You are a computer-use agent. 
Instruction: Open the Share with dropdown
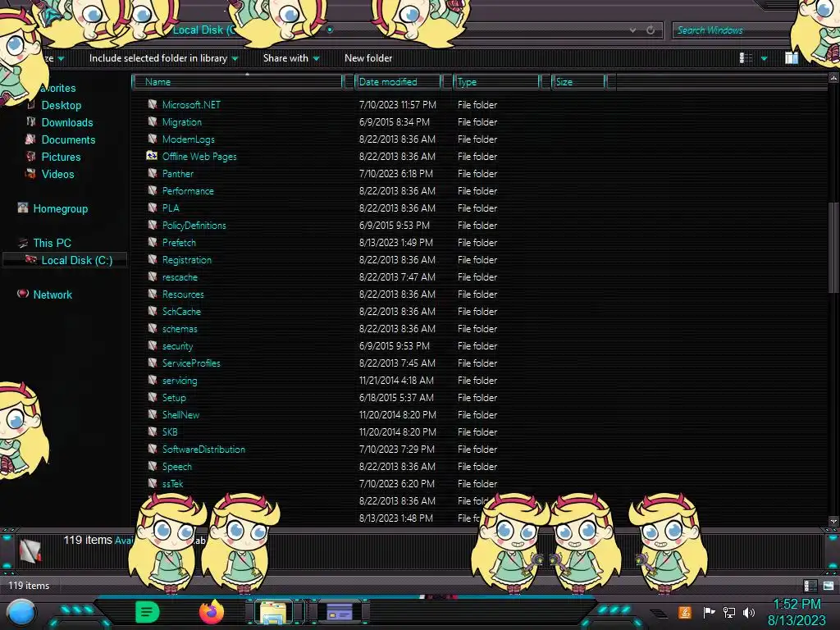(291, 58)
